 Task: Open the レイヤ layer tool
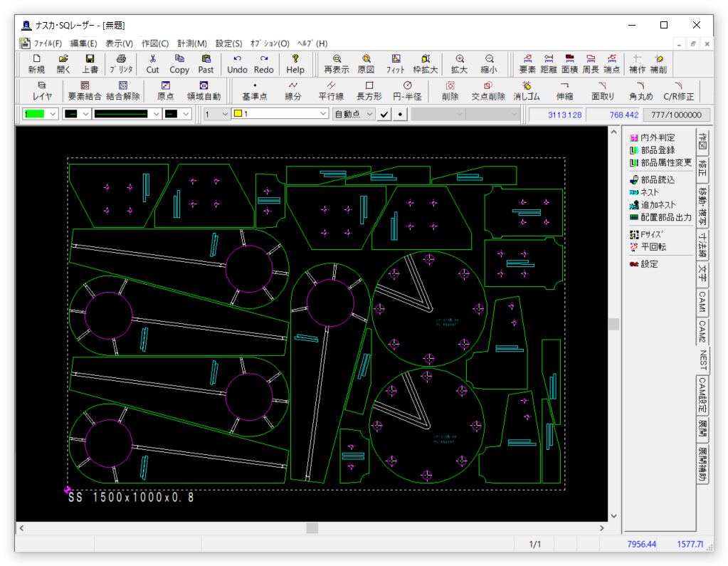pyautogui.click(x=42, y=90)
